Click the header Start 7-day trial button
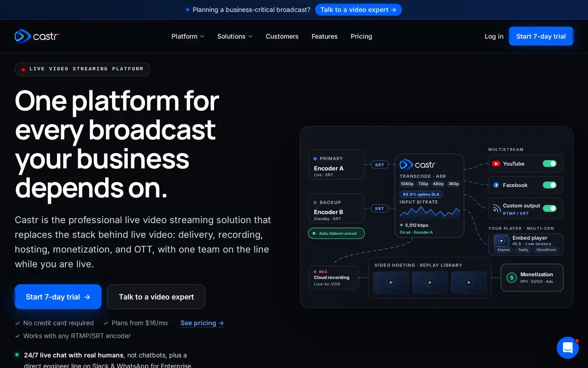The width and height of the screenshot is (588, 368). (541, 36)
